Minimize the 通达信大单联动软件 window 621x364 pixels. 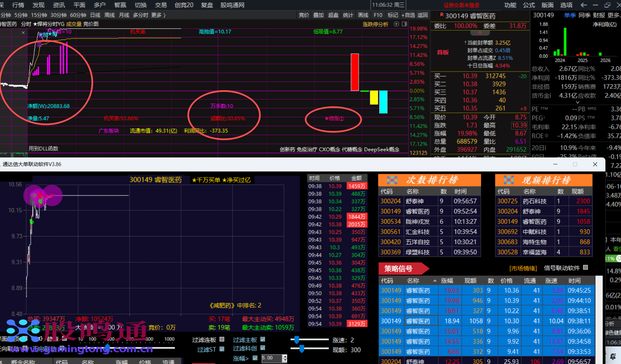555,164
